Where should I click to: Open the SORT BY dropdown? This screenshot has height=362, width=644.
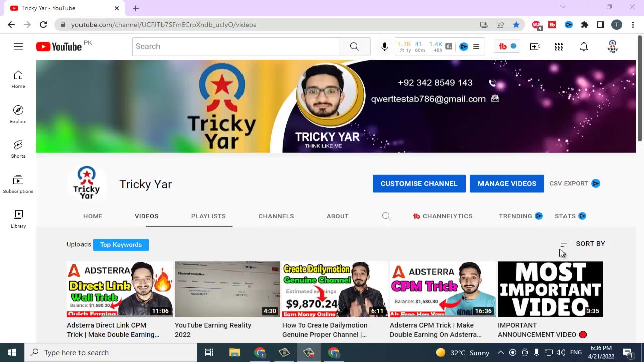pos(583,244)
